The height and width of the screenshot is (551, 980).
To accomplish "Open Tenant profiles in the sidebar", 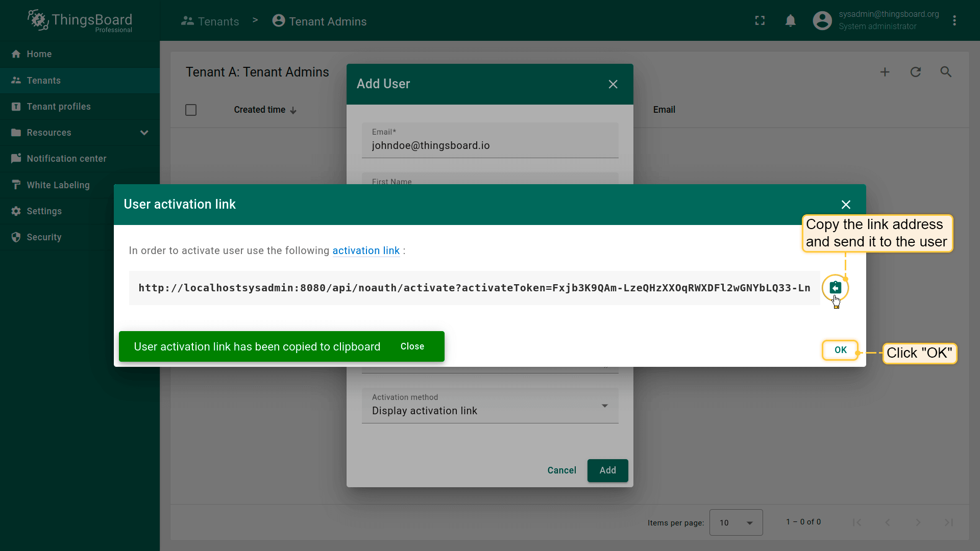I will (x=59, y=107).
